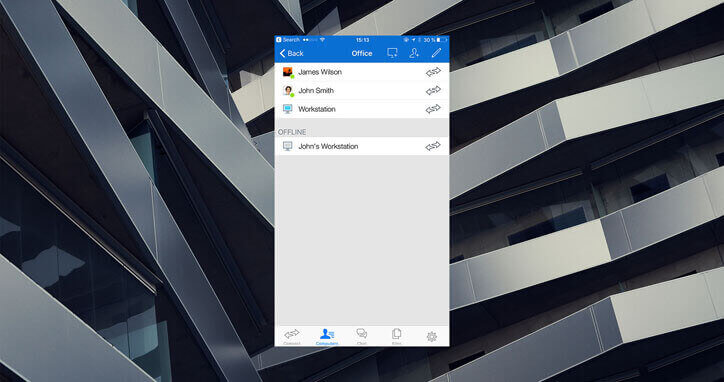Select the offline John's Workstation entry
Image resolution: width=724 pixels, height=382 pixels.
[362, 146]
